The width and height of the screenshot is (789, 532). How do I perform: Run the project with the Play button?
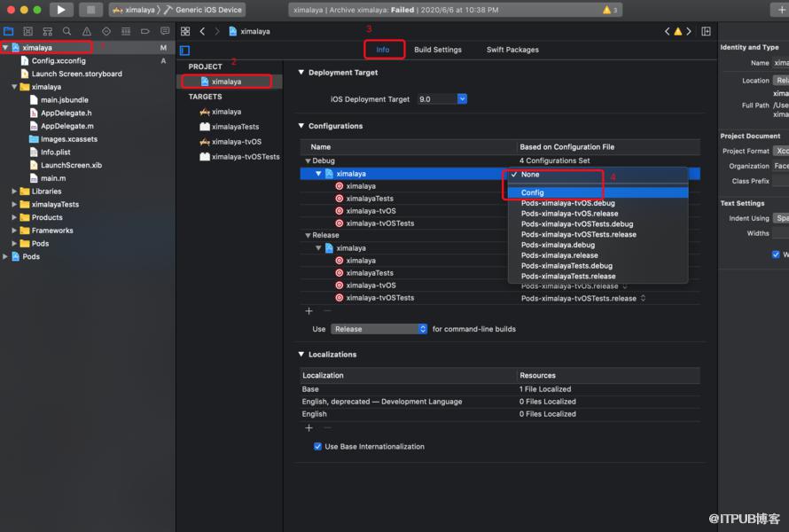click(61, 10)
